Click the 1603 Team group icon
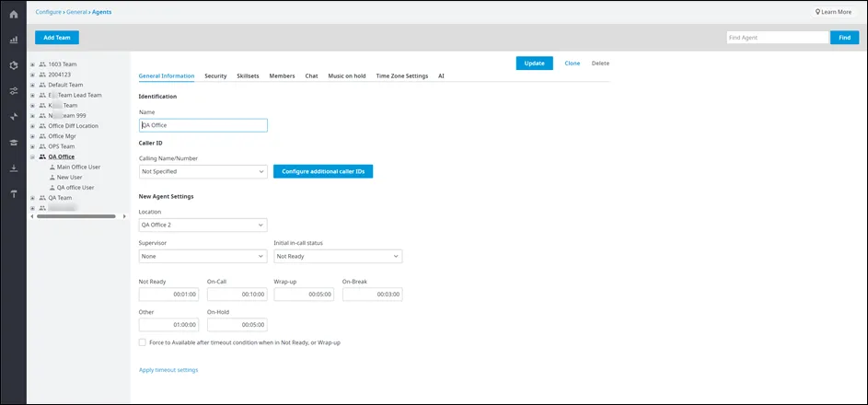Screen dimensions: 868x405 click(42, 64)
